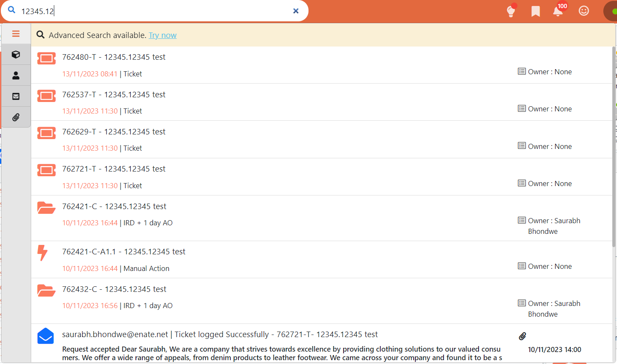Image resolution: width=617 pixels, height=364 pixels.
Task: Filter results by work items cube icon
Action: [16, 55]
